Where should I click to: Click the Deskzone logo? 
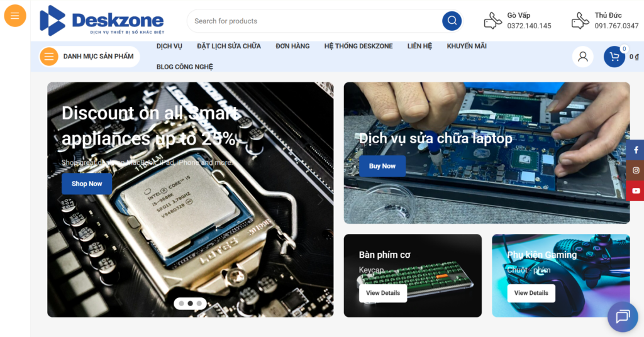[x=102, y=21]
